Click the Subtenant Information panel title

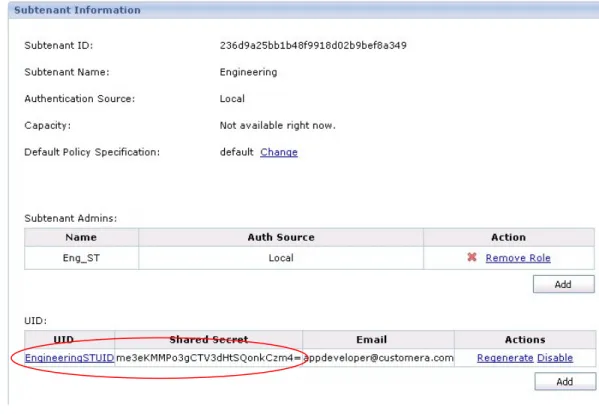[77, 10]
